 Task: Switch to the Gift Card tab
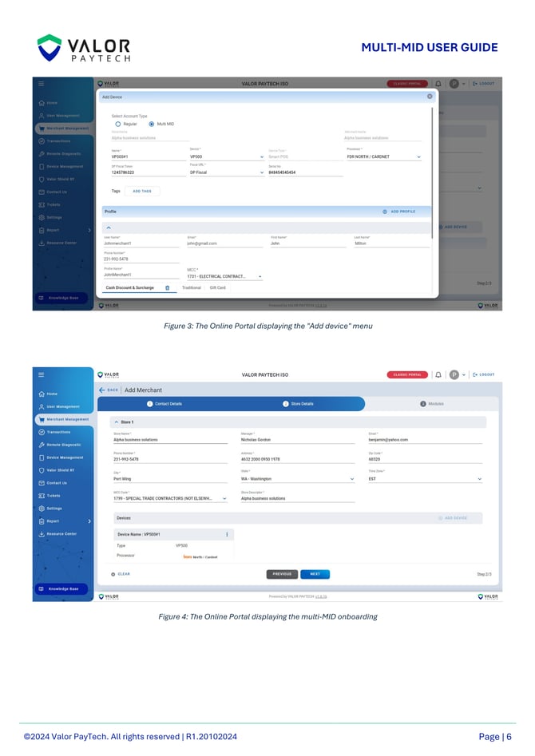[x=217, y=287]
